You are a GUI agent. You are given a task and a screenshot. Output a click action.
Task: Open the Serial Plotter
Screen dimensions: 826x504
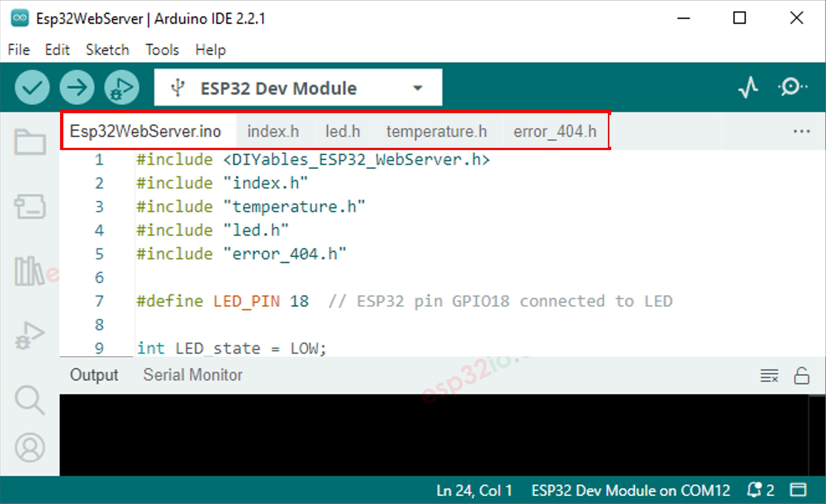tap(747, 87)
